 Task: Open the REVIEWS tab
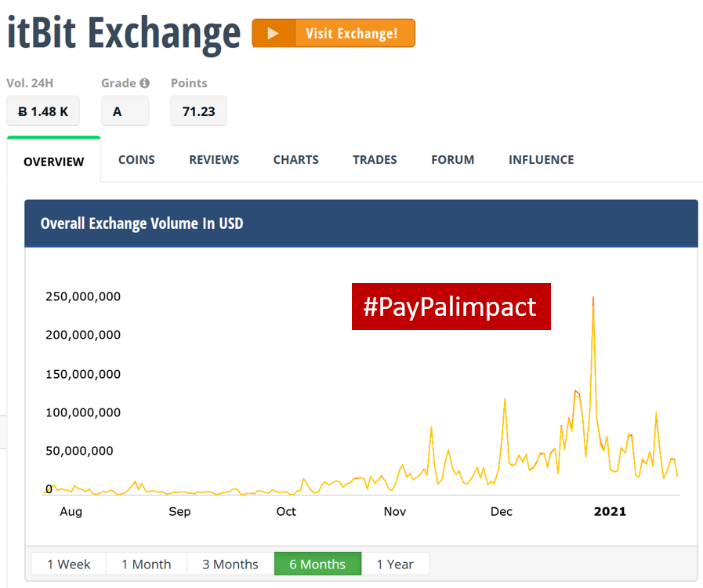(x=213, y=159)
